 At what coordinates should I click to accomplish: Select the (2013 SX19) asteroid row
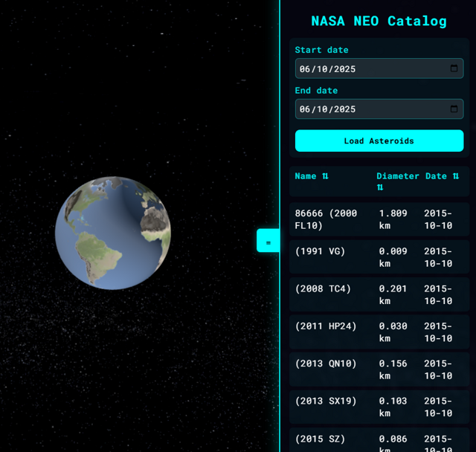pos(379,407)
